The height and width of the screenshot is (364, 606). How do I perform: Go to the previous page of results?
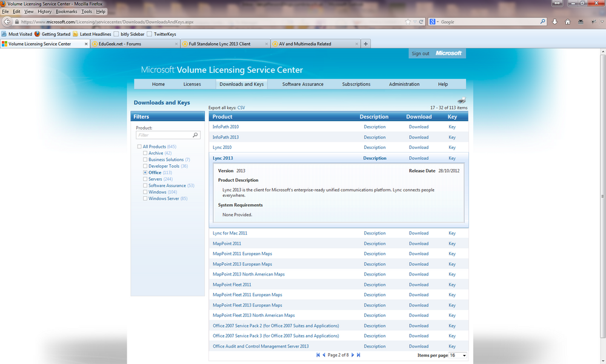[x=324, y=355]
